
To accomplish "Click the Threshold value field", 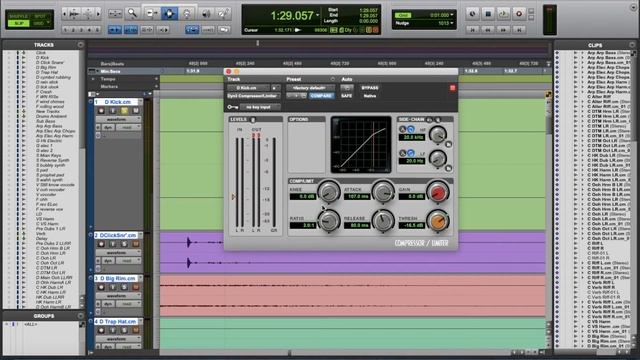I will [x=411, y=225].
